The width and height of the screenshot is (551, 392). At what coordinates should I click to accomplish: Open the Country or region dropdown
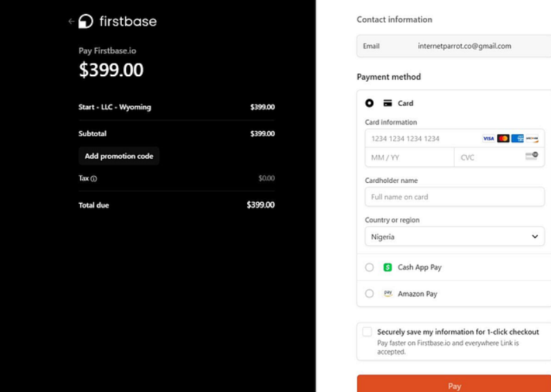[455, 237]
